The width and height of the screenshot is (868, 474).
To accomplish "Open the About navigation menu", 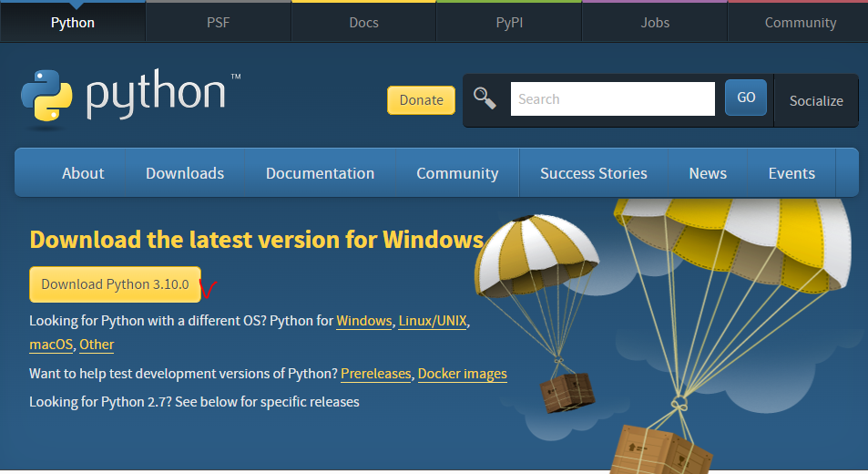I will click(x=83, y=173).
